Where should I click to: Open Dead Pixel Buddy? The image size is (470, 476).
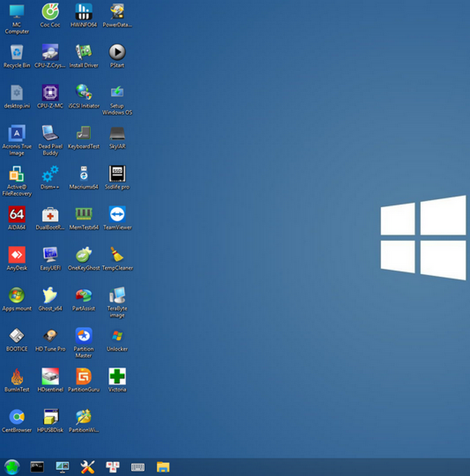[50, 140]
